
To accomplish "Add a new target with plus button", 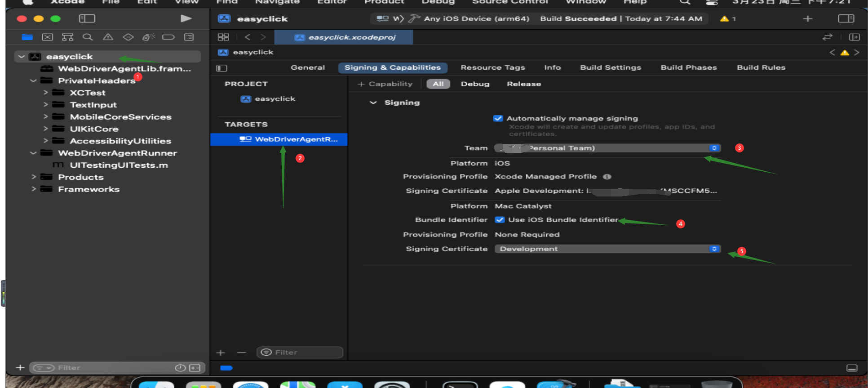I will [x=221, y=353].
